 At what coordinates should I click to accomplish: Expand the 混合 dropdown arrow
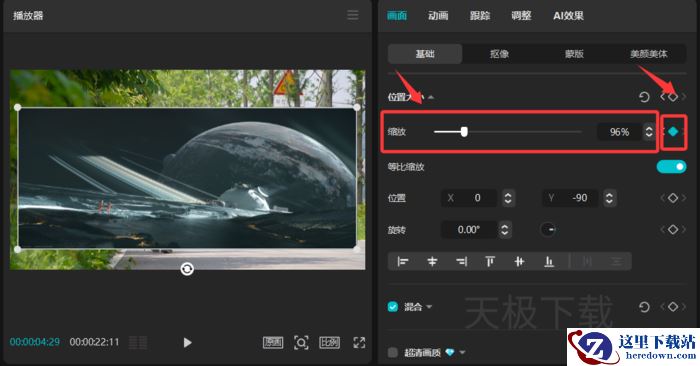coord(429,307)
